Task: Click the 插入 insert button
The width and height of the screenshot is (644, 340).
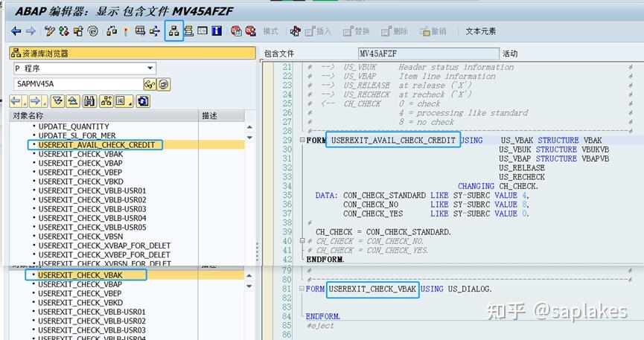Action: coord(319,31)
